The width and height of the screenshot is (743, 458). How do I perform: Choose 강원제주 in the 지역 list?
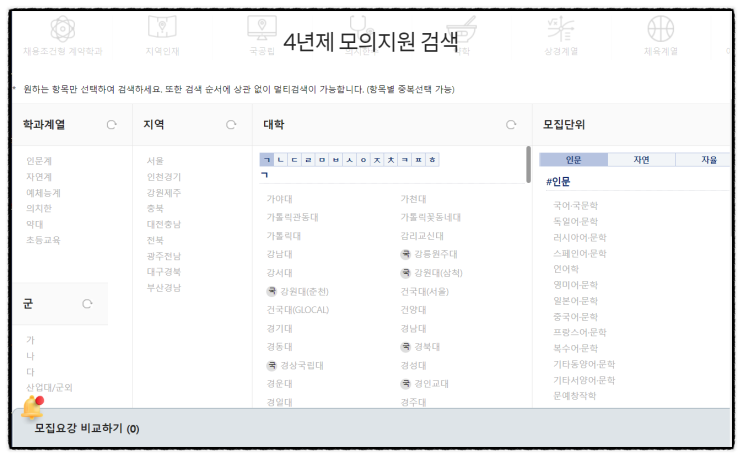tap(164, 193)
